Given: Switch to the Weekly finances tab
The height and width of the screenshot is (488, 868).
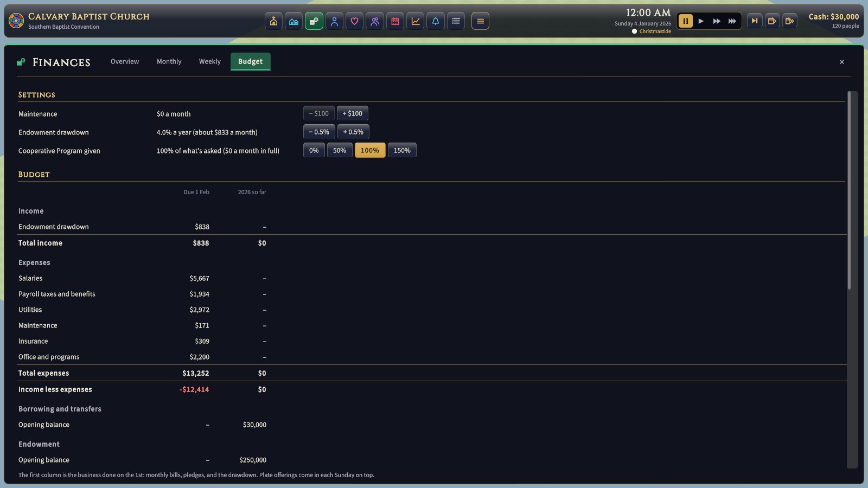Looking at the screenshot, I should (x=210, y=61).
